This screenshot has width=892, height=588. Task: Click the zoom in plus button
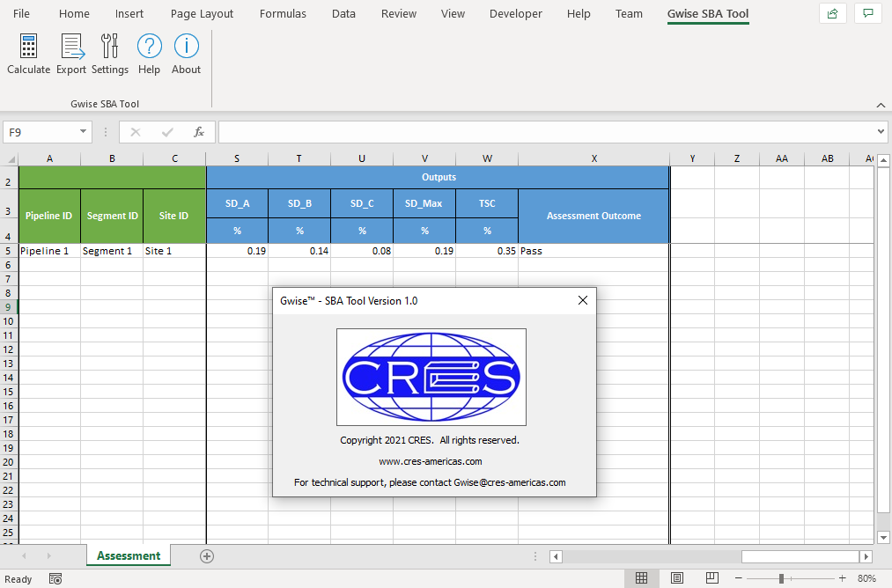[x=843, y=578]
